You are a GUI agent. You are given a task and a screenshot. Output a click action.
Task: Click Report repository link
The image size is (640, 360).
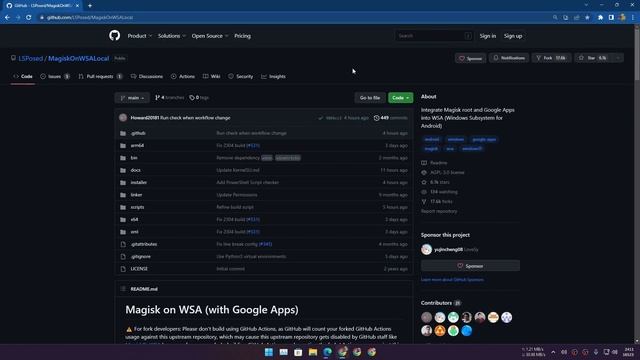439,211
